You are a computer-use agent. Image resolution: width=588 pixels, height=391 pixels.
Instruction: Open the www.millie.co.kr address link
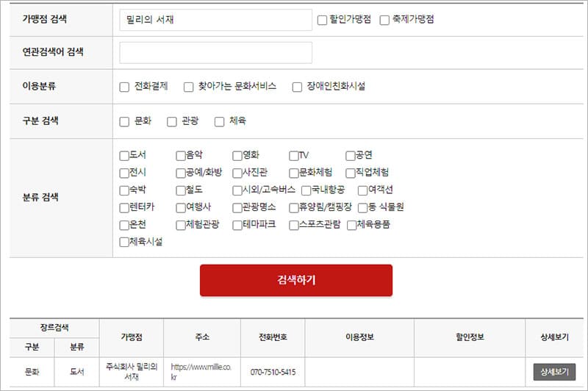point(201,371)
